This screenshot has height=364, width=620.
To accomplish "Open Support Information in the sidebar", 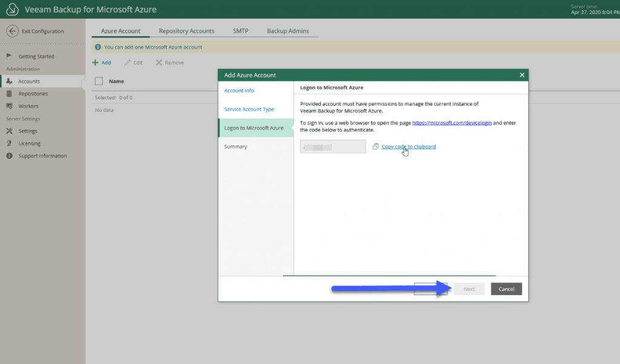I will 43,156.
